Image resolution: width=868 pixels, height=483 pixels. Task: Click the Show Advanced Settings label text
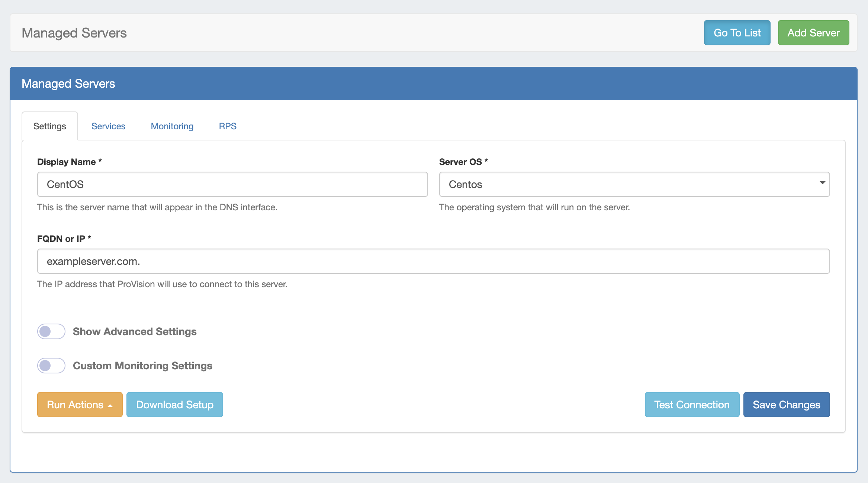135,331
